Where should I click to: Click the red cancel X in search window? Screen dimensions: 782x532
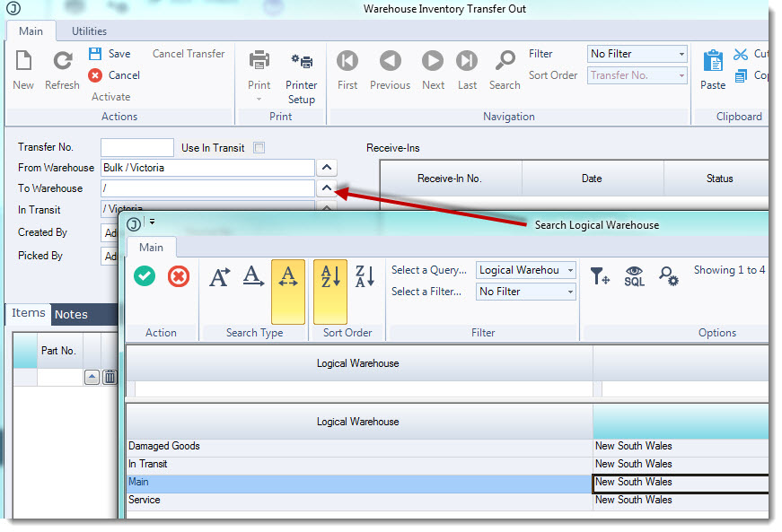[179, 276]
